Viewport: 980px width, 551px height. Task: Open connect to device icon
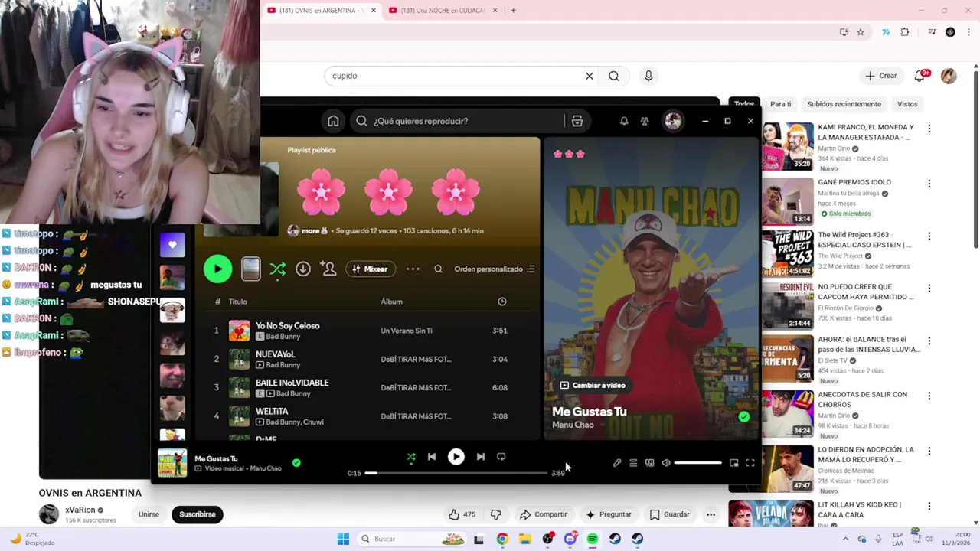coord(649,463)
